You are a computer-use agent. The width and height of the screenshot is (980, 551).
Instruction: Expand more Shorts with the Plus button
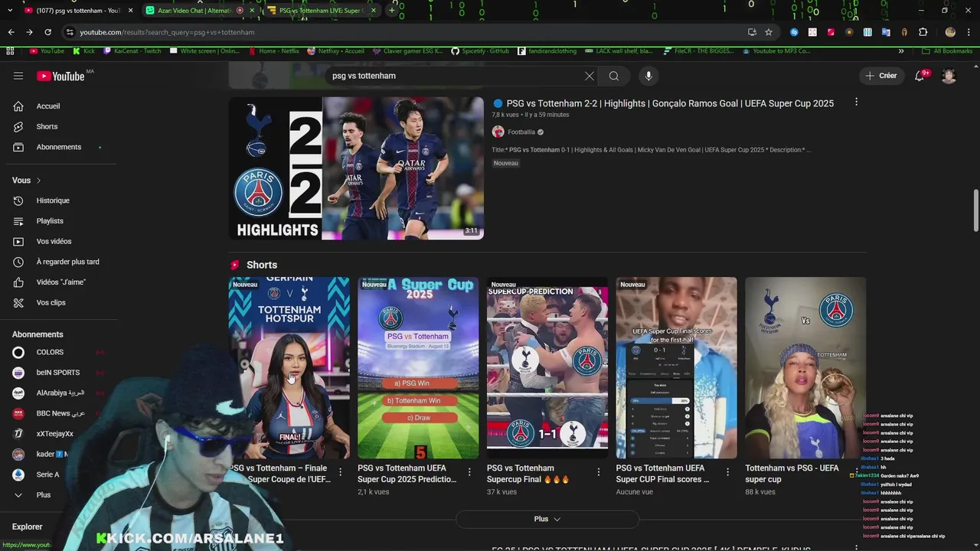(x=547, y=519)
